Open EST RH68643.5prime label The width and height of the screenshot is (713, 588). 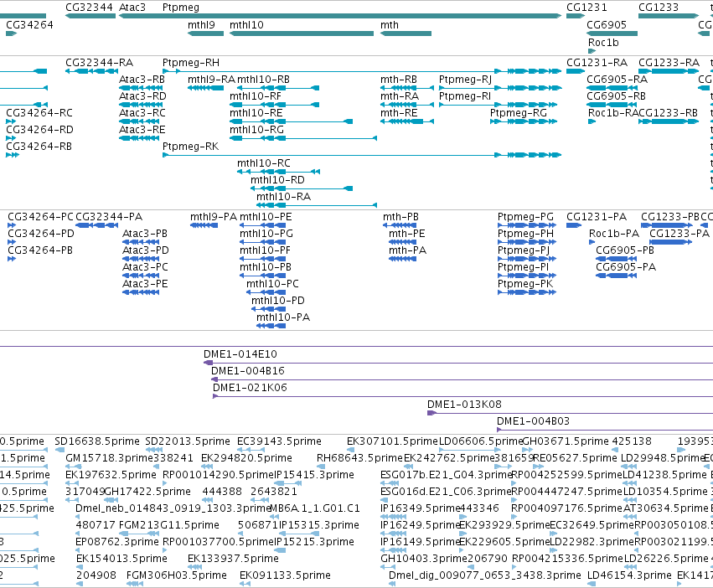(359, 458)
